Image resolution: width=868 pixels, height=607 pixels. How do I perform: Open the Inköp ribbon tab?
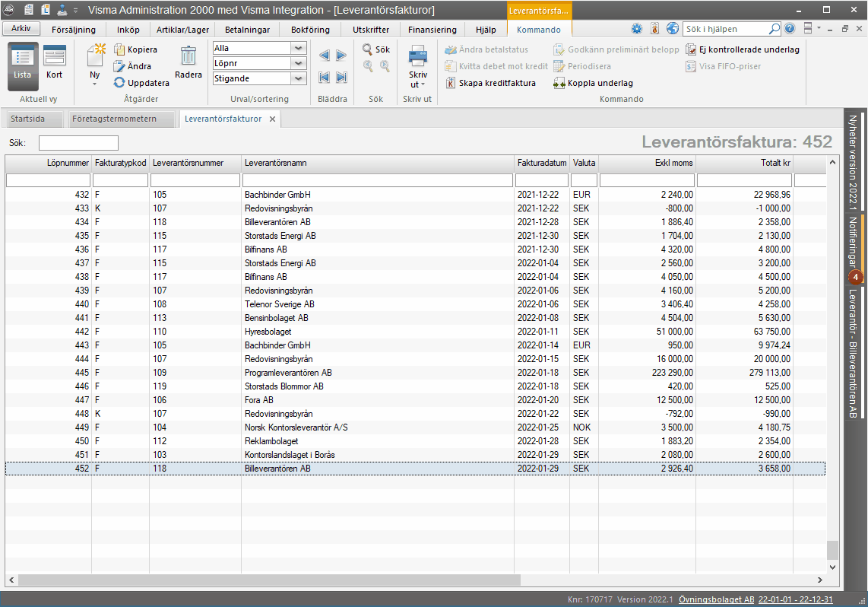click(x=128, y=30)
